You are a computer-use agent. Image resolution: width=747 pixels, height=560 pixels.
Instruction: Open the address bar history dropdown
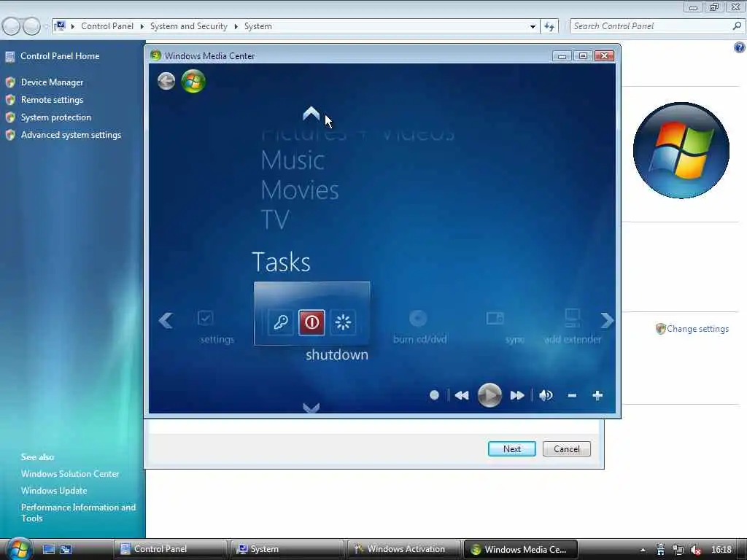coord(533,27)
